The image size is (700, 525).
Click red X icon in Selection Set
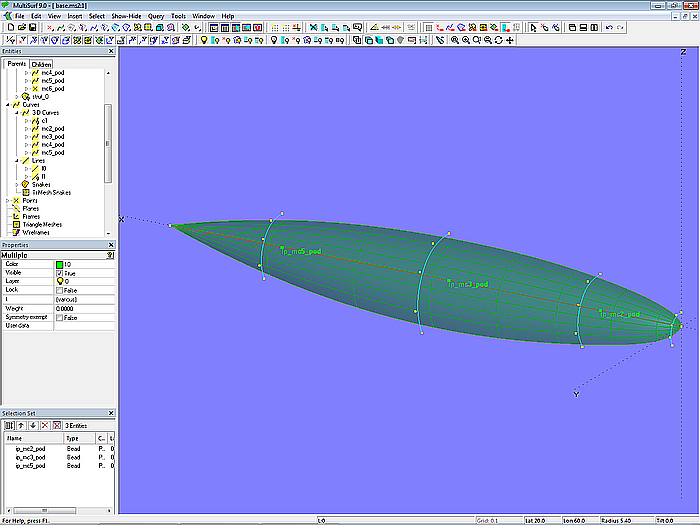pos(46,425)
